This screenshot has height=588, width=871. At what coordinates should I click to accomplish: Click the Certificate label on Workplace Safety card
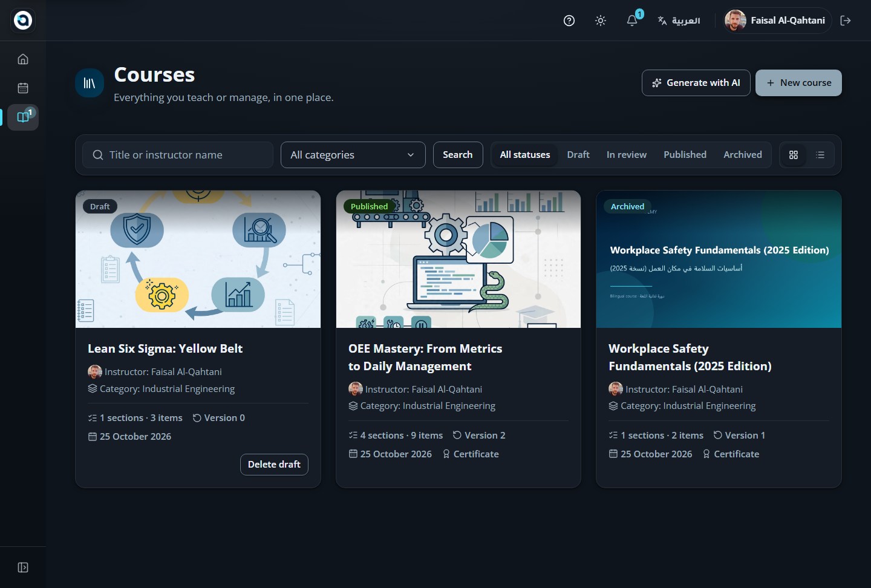731,454
